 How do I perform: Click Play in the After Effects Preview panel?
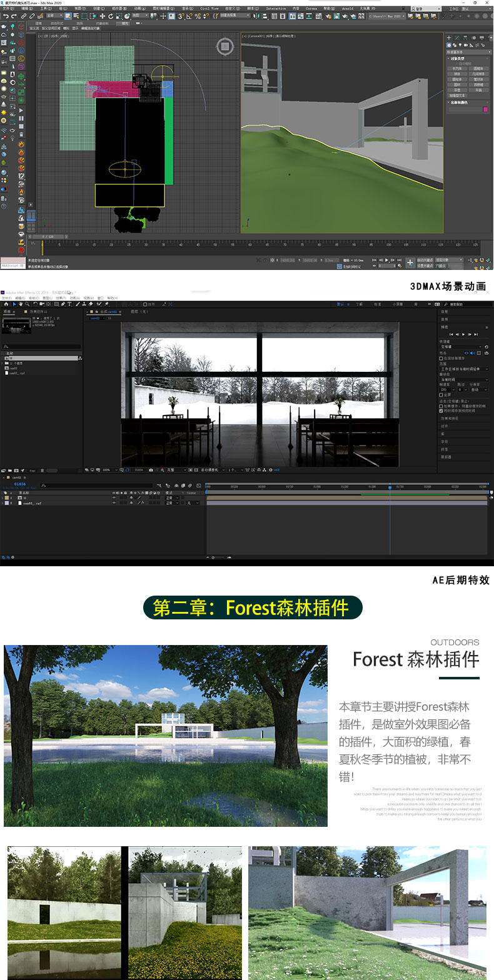[463, 334]
